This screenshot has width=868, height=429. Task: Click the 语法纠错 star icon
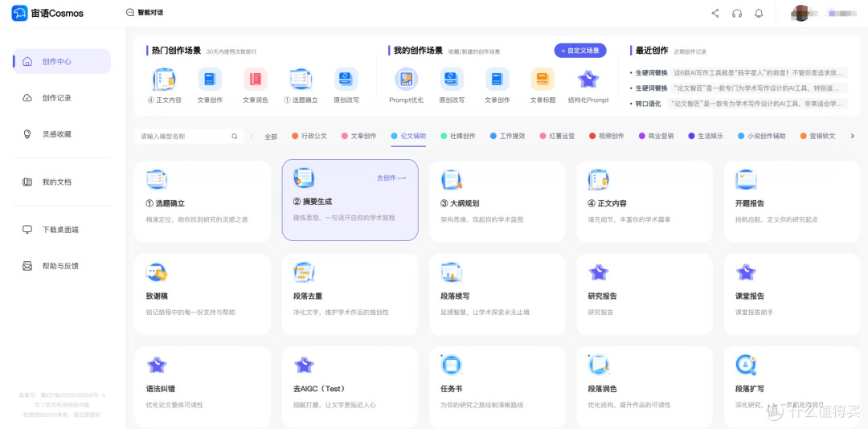pos(157,365)
